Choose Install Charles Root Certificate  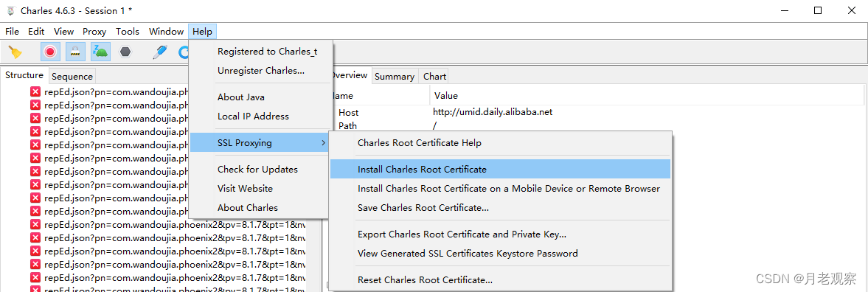pyautogui.click(x=501, y=170)
